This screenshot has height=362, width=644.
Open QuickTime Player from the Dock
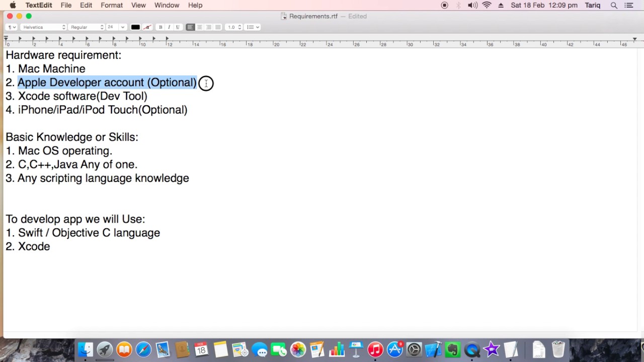pyautogui.click(x=472, y=349)
